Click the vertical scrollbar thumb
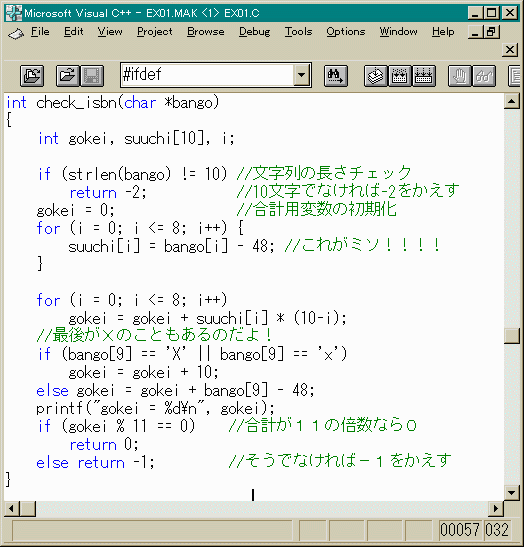Viewport: 524px width, 547px height. click(512, 336)
